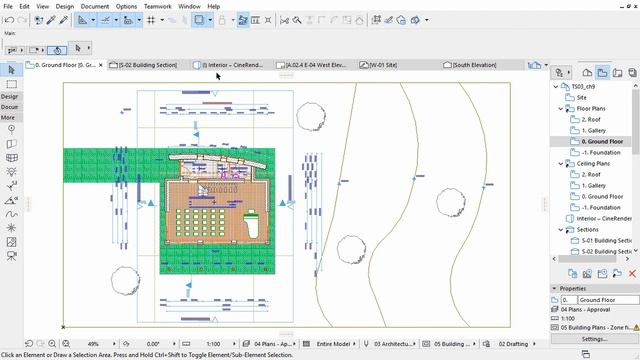Collapse the Sections folder in Navigator

point(561,230)
